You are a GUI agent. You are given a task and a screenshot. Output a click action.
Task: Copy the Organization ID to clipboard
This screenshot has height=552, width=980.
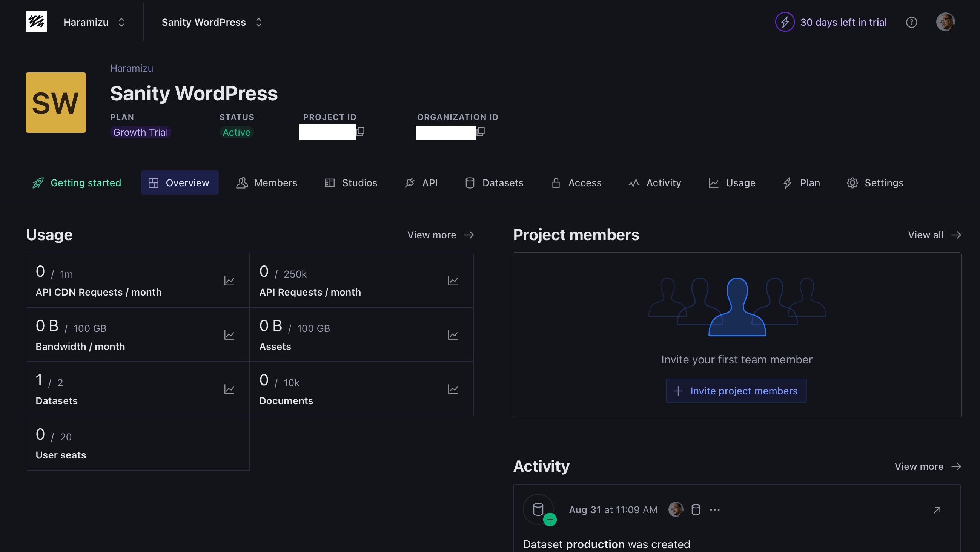tap(481, 132)
